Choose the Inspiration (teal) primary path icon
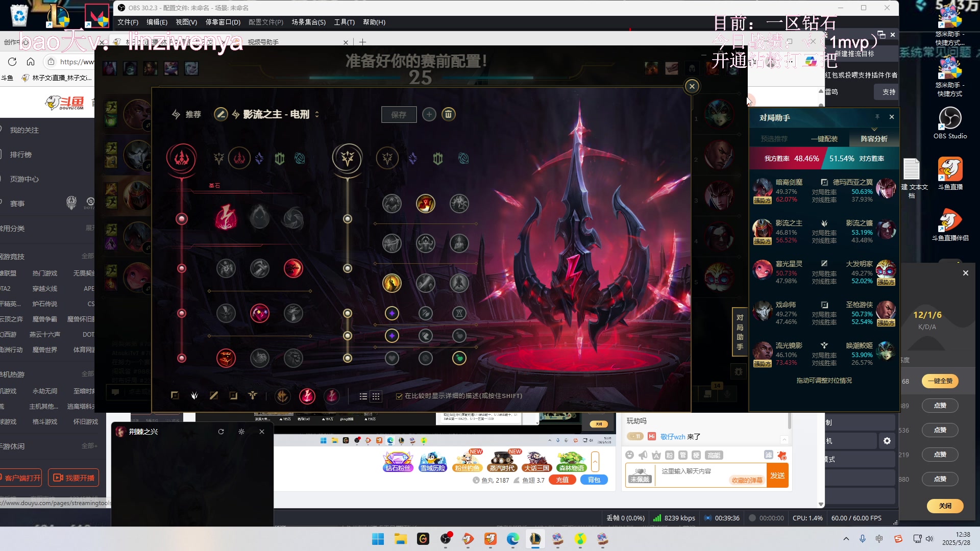The image size is (980, 551). point(300,159)
